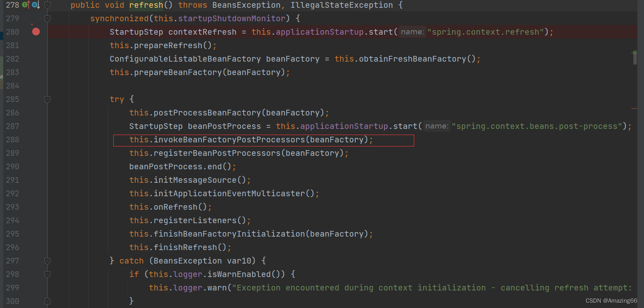Image resolution: width=644 pixels, height=308 pixels.
Task: Collapse the if block fold marker at line 298
Action: (x=47, y=275)
